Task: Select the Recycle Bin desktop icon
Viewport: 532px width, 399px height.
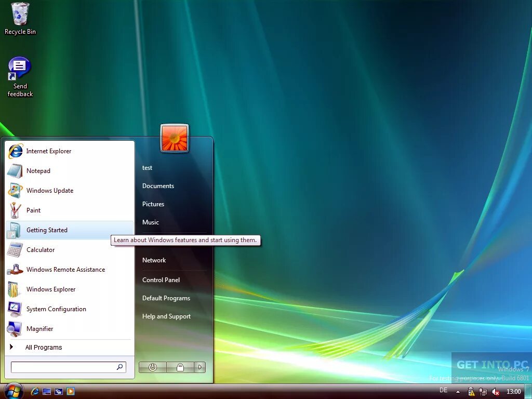Action: (20, 19)
